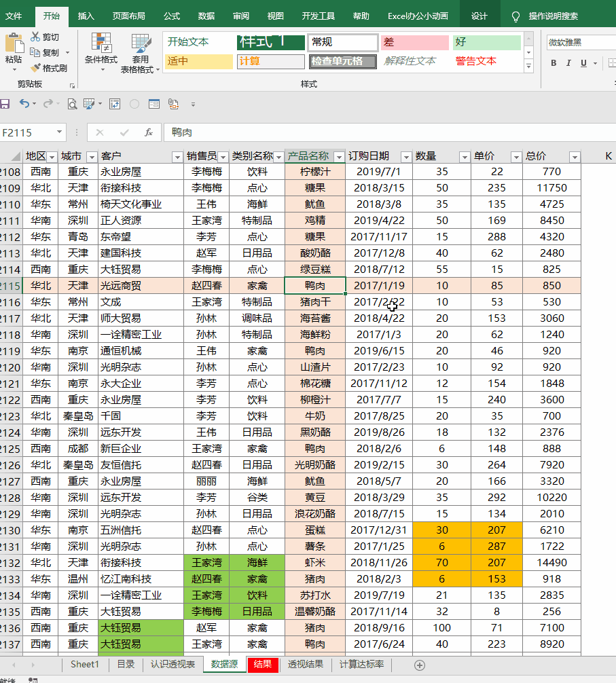The height and width of the screenshot is (683, 616).
Task: Select the cell 光明奶酪
Action: 315,465
